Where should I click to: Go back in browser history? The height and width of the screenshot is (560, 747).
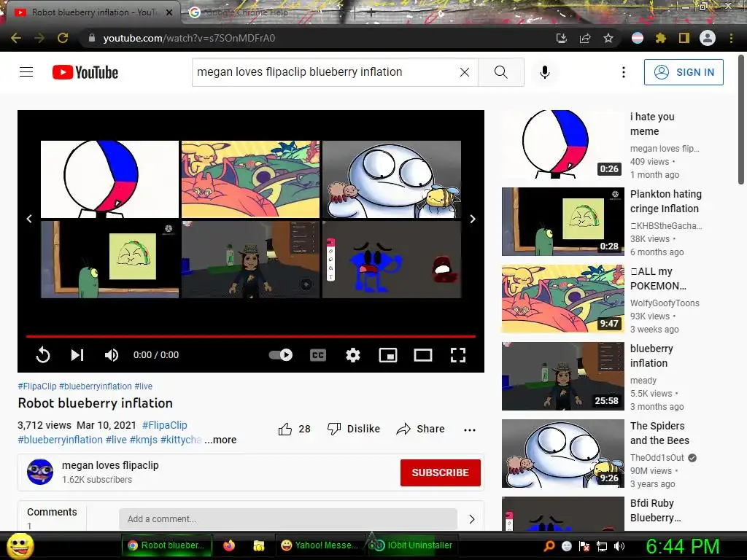pos(16,38)
